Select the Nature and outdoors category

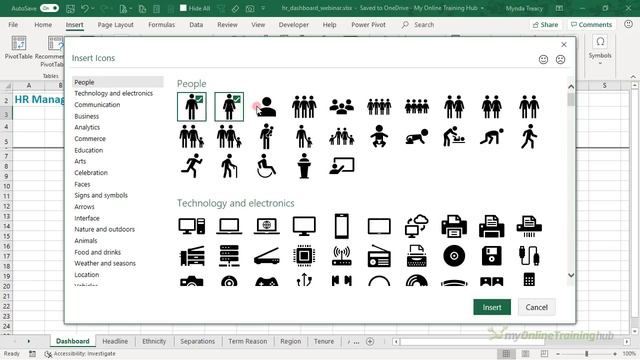pos(104,229)
